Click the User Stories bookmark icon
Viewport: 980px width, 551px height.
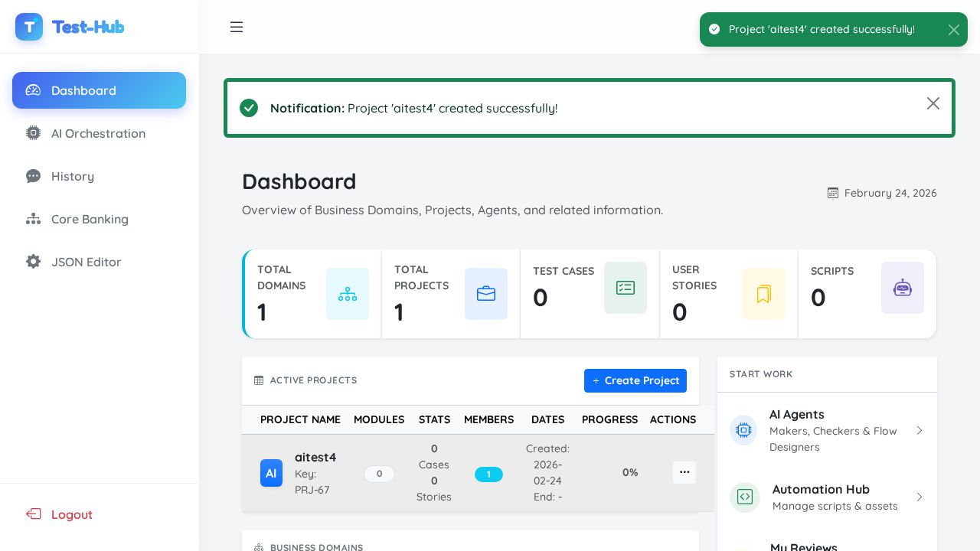(x=764, y=294)
